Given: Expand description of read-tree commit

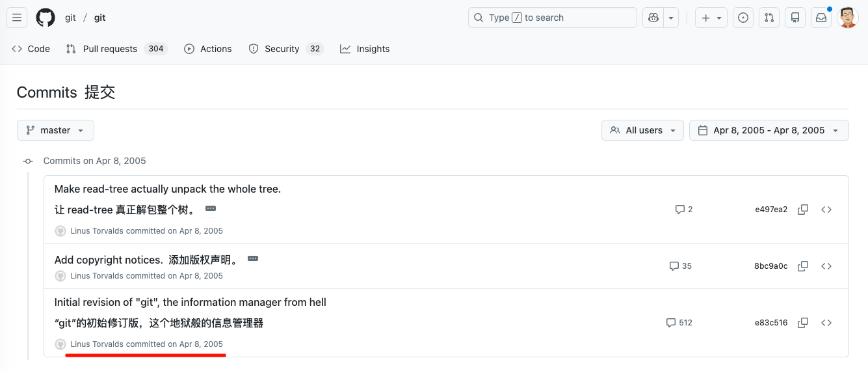Looking at the screenshot, I should coord(211,209).
